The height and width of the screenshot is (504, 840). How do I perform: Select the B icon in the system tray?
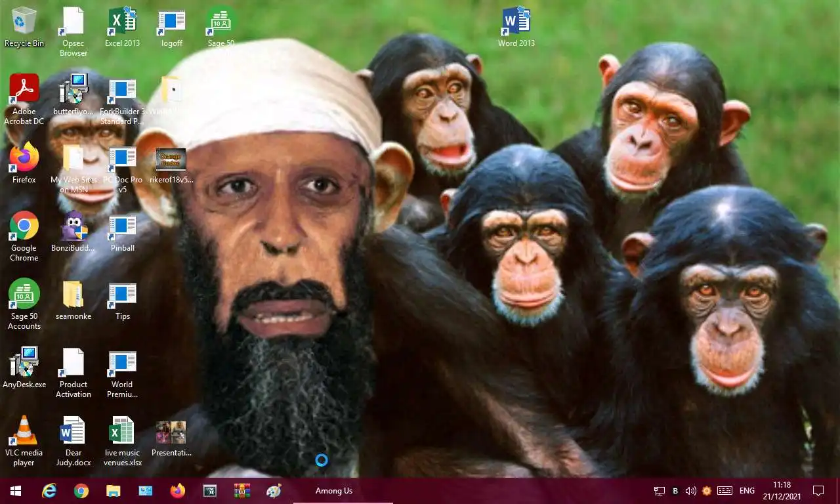[675, 491]
